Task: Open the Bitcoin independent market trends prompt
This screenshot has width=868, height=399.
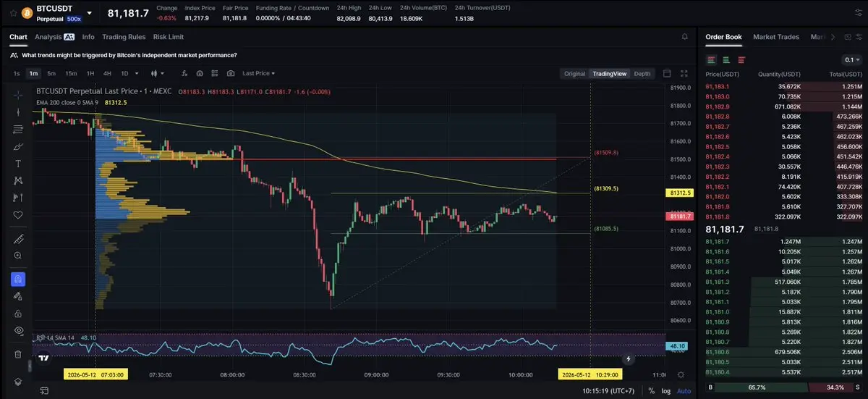Action: point(129,55)
